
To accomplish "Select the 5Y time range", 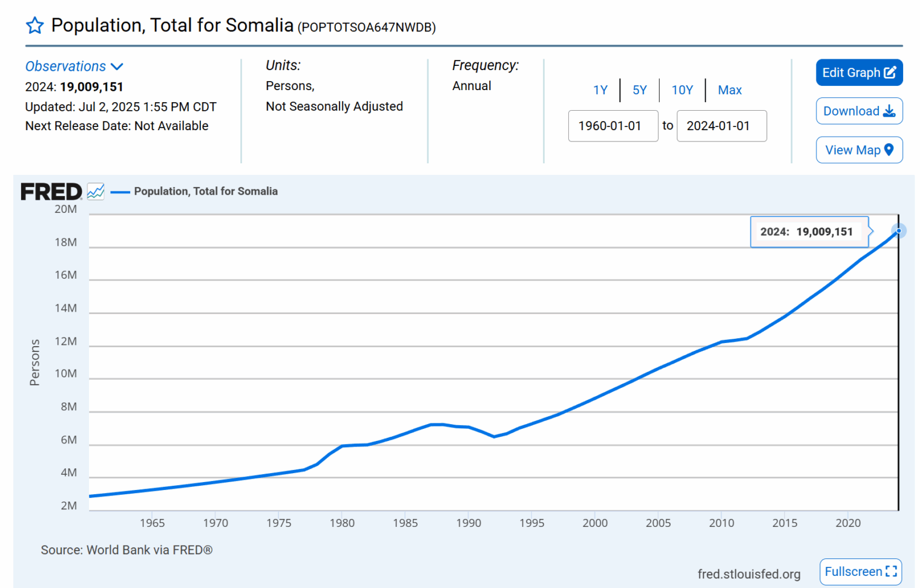I will (x=640, y=90).
